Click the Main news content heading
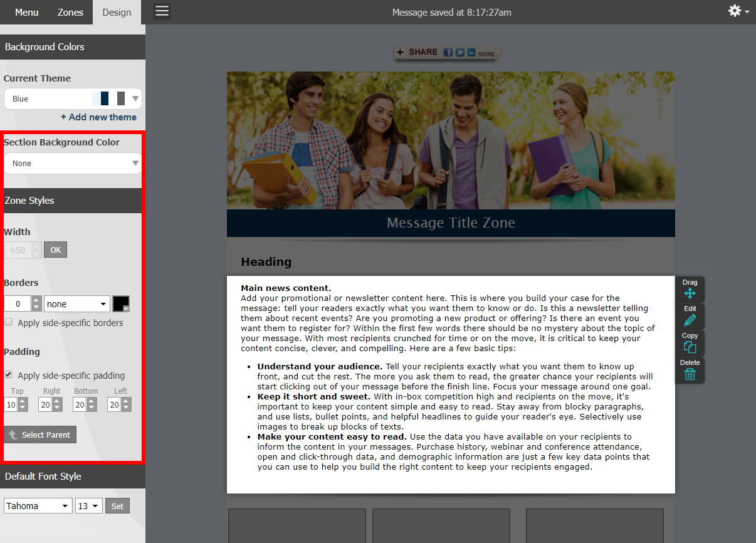 (x=286, y=288)
